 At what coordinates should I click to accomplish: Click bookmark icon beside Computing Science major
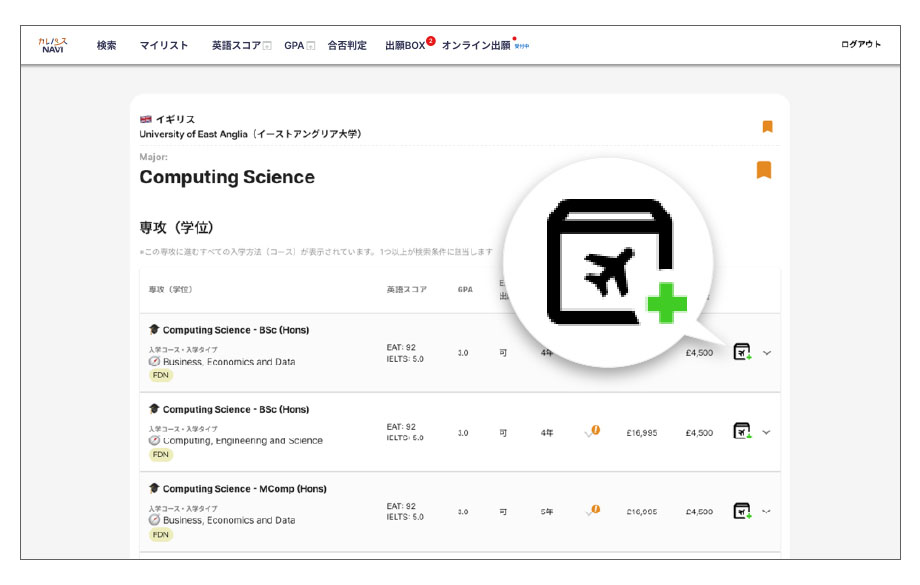[x=764, y=170]
